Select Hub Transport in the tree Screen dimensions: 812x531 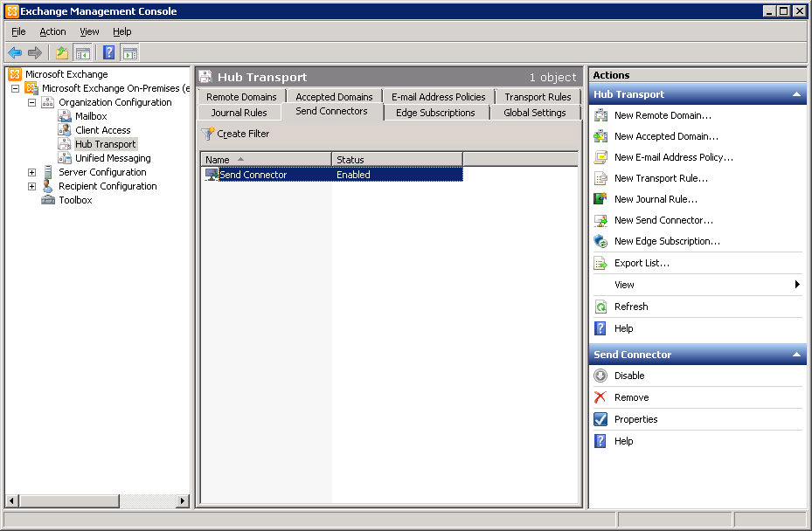106,144
